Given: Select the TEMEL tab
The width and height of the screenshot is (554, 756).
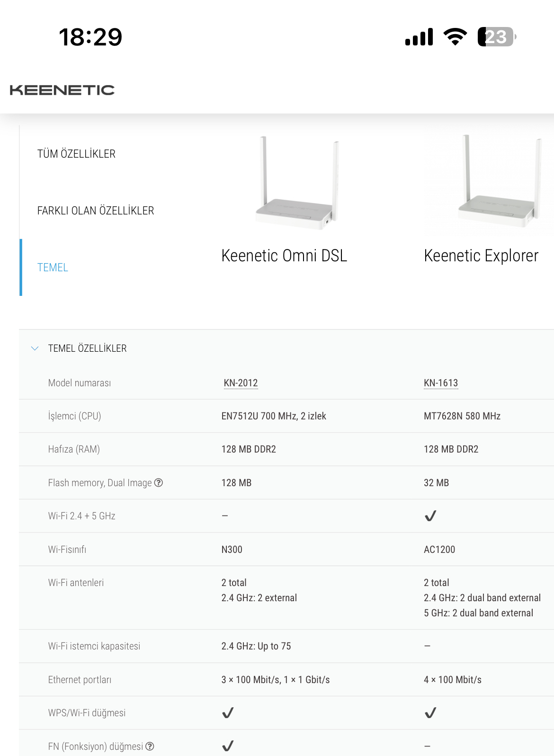Looking at the screenshot, I should point(53,267).
